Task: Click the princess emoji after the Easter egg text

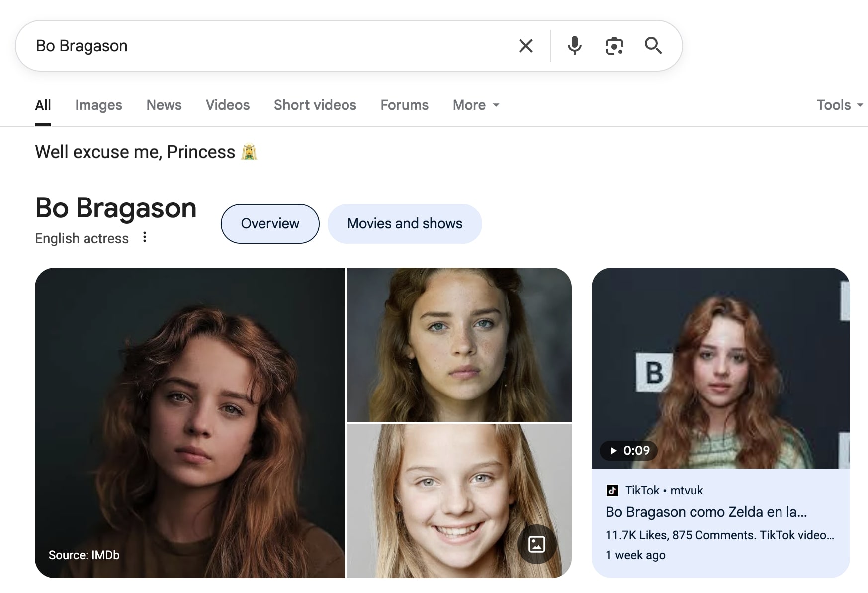Action: 249,152
